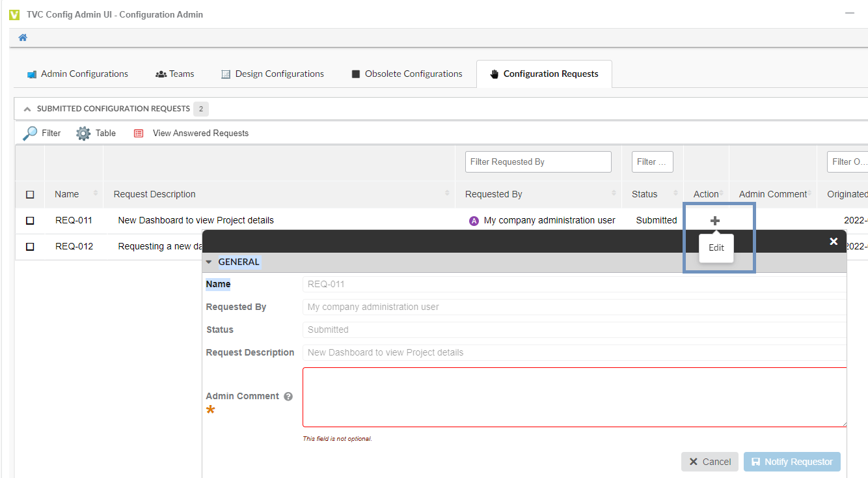The image size is (868, 478).
Task: Collapse Submitted Configuration Requests section
Action: pyautogui.click(x=27, y=109)
